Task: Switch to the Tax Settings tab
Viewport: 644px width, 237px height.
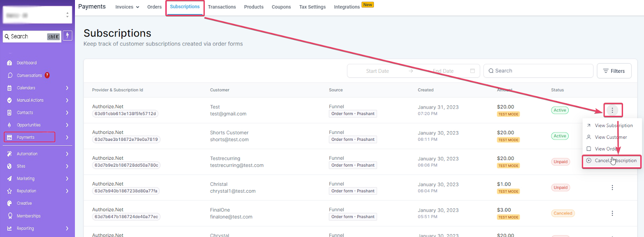Action: click(x=312, y=7)
